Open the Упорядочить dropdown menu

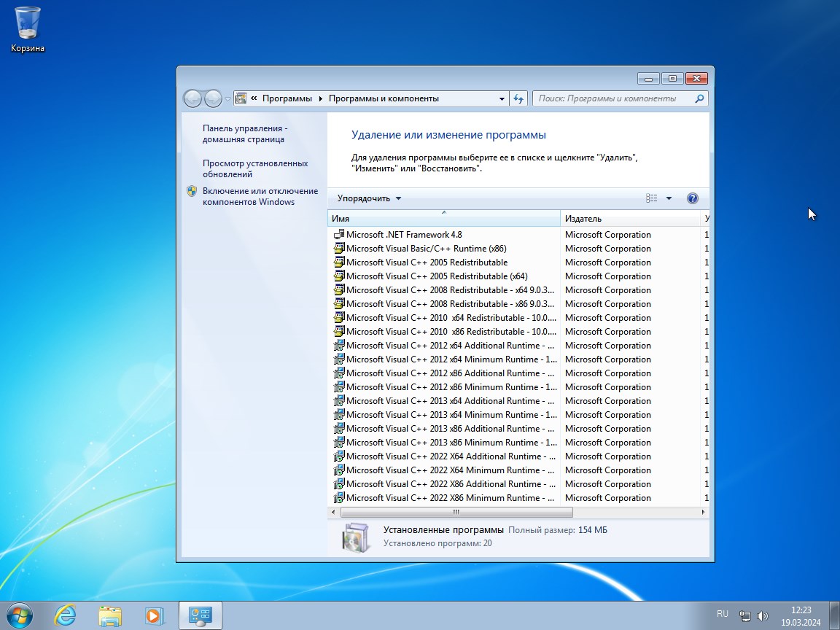[x=369, y=198]
